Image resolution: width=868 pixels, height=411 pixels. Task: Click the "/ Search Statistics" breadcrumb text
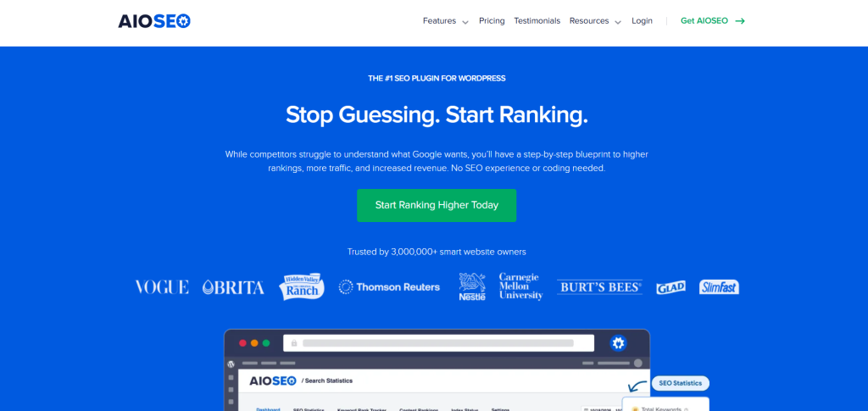[326, 381]
